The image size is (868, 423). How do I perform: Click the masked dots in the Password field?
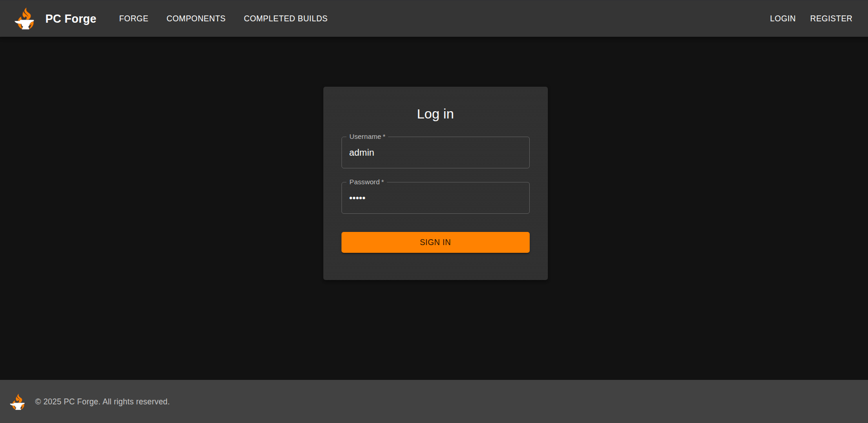(x=357, y=198)
